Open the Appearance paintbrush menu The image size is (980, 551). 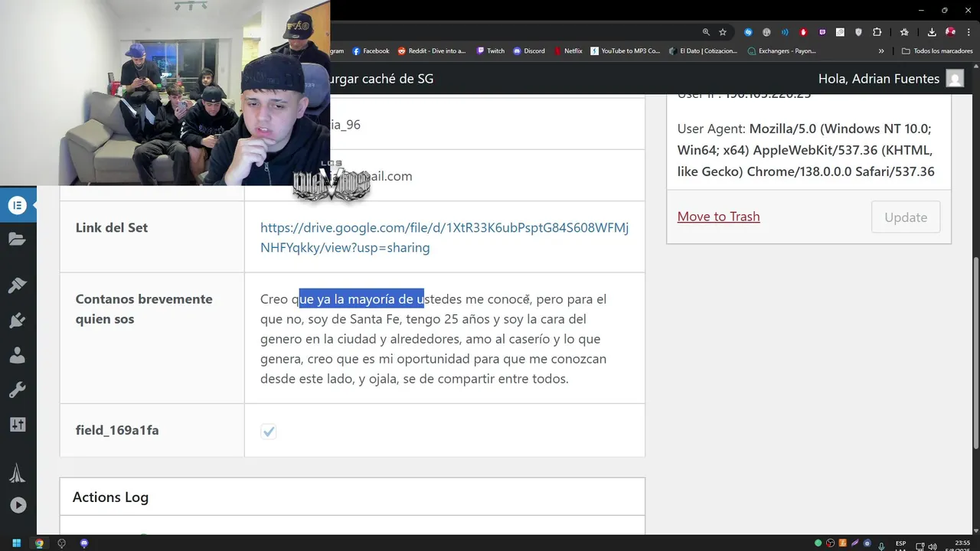tap(17, 285)
